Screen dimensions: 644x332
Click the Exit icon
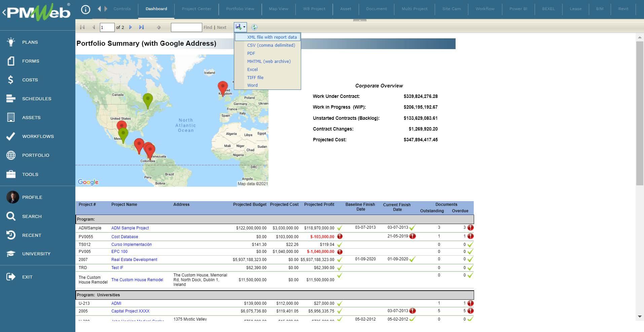pyautogui.click(x=11, y=277)
